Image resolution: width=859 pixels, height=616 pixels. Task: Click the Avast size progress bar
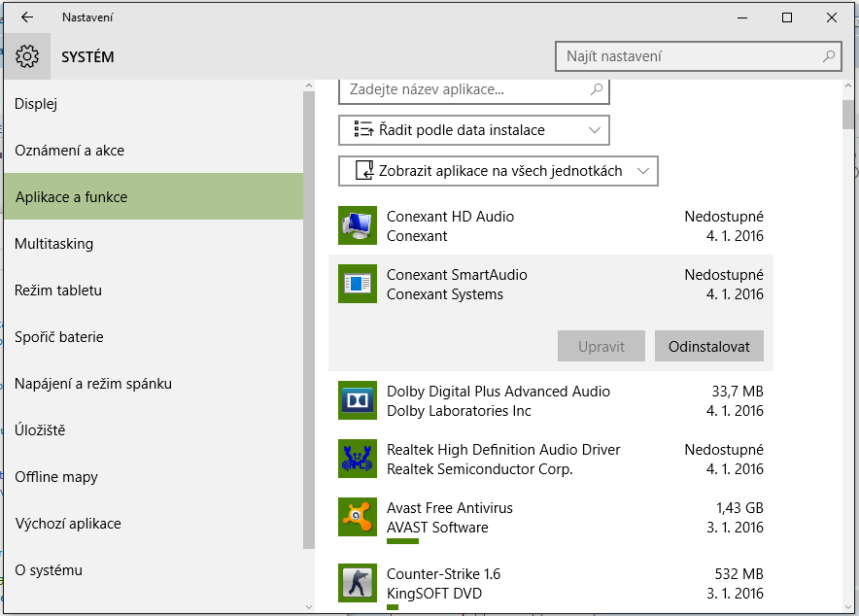tap(402, 541)
